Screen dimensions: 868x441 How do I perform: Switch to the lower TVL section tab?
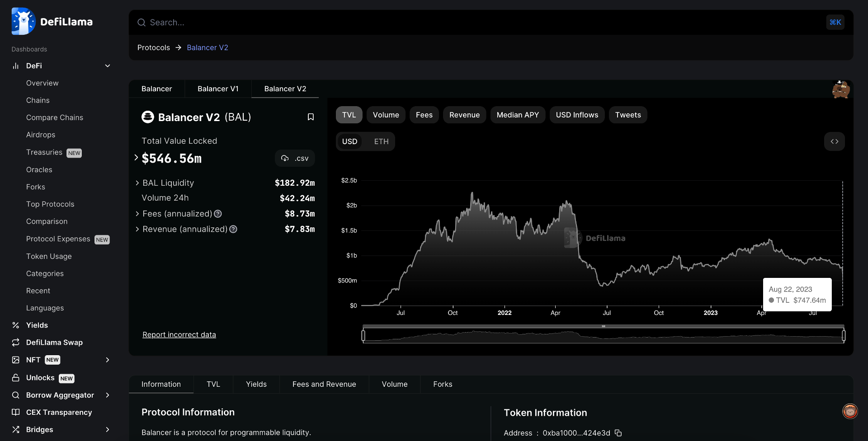213,384
